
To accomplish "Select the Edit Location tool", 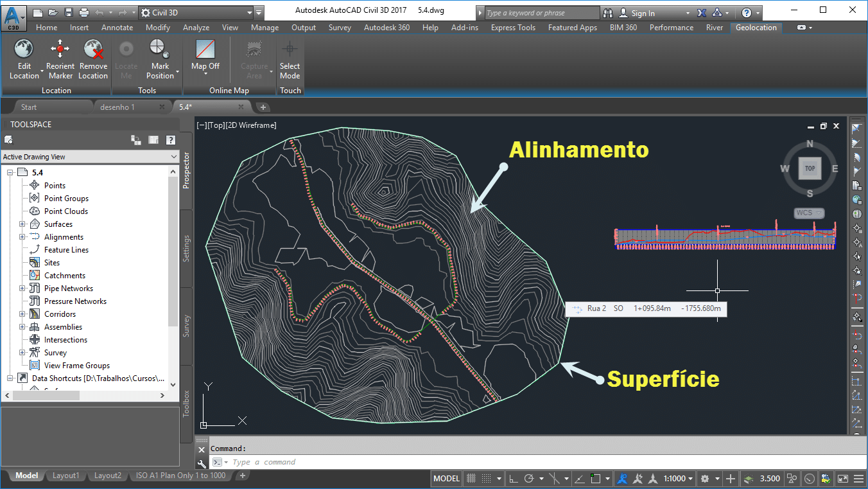I will 24,60.
